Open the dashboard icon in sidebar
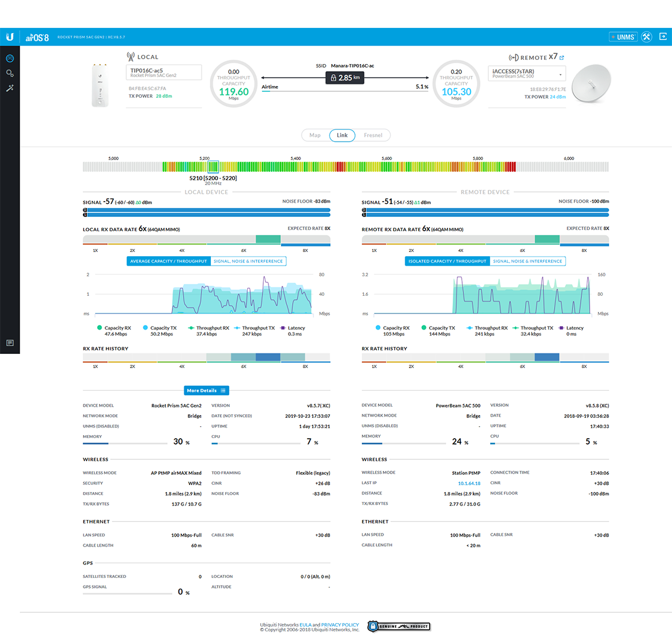The height and width of the screenshot is (642, 672). pos(10,58)
